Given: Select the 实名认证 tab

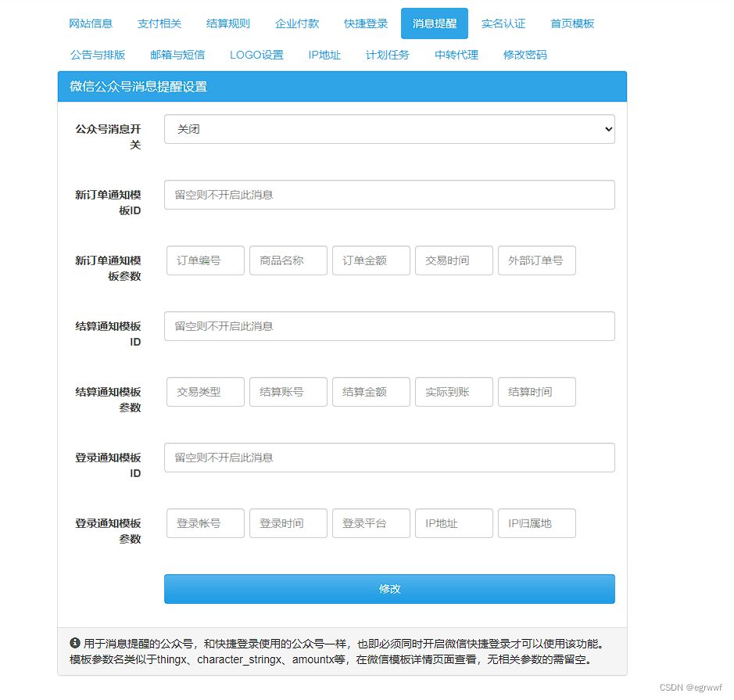Looking at the screenshot, I should click(x=503, y=23).
